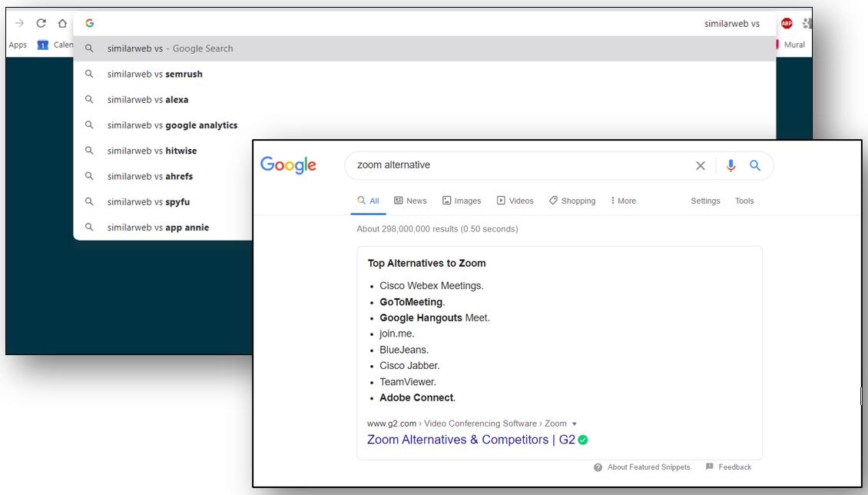Viewport: 868px width, 495px height.
Task: Click the Feedback link below snippet
Action: coord(728,467)
